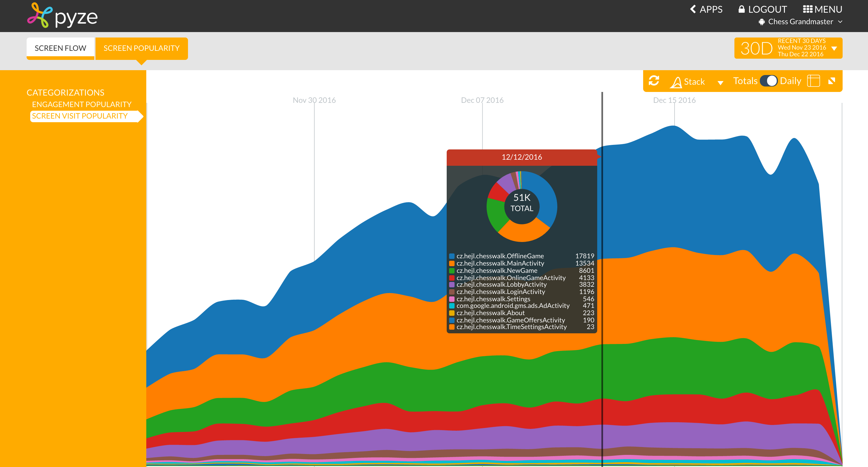The image size is (868, 467).
Task: Click the Totals label by the switch
Action: tap(745, 81)
